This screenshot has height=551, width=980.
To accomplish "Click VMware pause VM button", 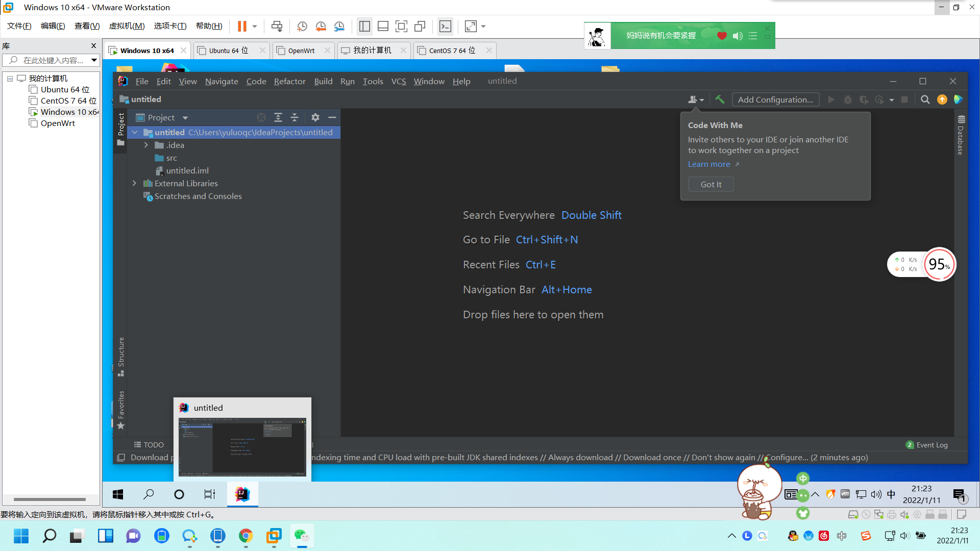I will click(242, 27).
